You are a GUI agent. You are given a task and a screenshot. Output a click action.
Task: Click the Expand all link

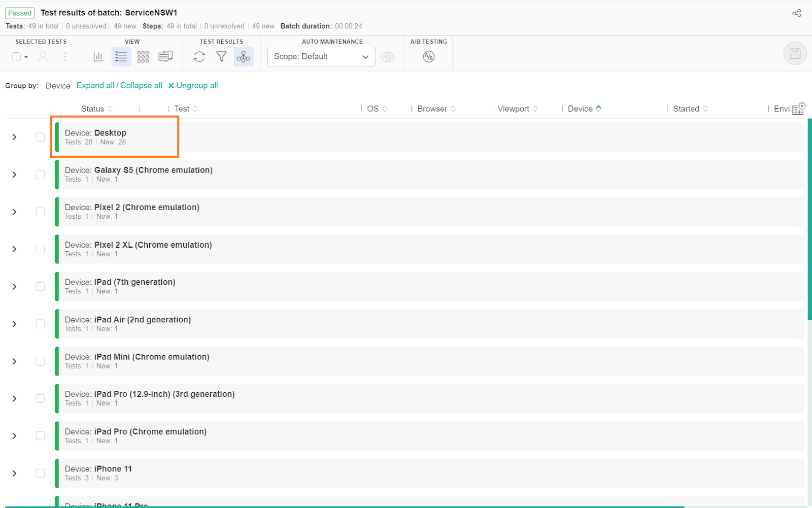click(95, 85)
